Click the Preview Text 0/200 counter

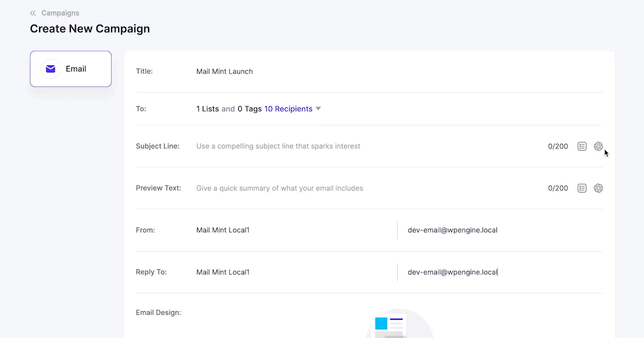coord(558,188)
